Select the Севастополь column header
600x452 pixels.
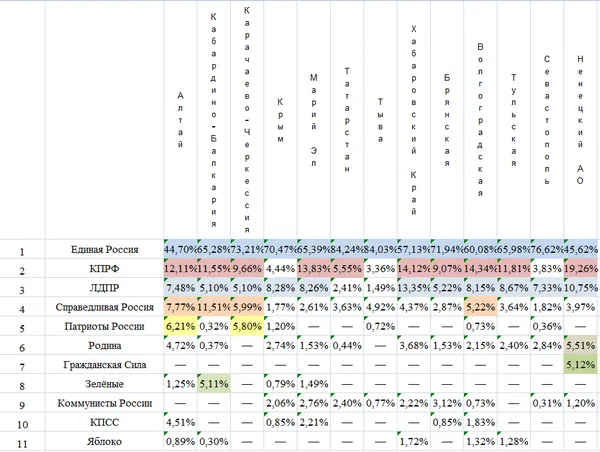click(547, 120)
